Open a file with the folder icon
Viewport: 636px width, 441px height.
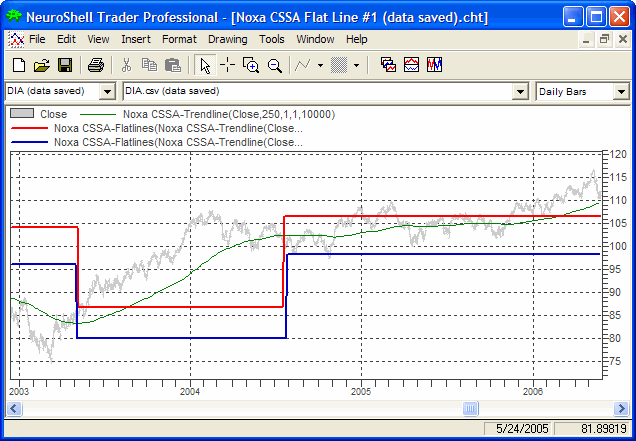click(x=41, y=65)
